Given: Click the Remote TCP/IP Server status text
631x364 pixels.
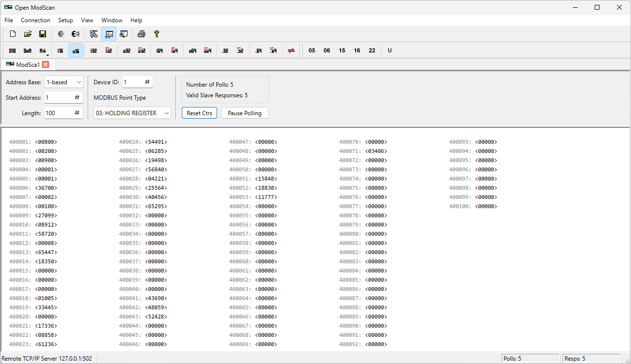Looking at the screenshot, I should tap(47, 359).
